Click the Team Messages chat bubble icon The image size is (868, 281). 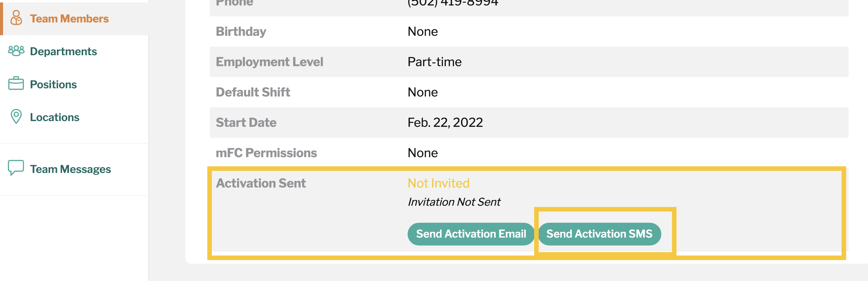tap(16, 168)
